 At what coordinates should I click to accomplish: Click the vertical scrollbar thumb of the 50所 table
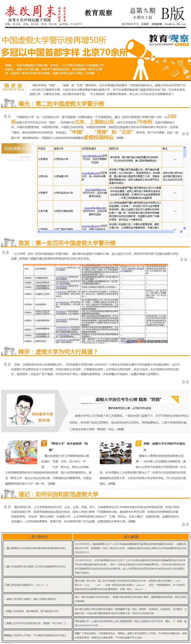[185, 153]
